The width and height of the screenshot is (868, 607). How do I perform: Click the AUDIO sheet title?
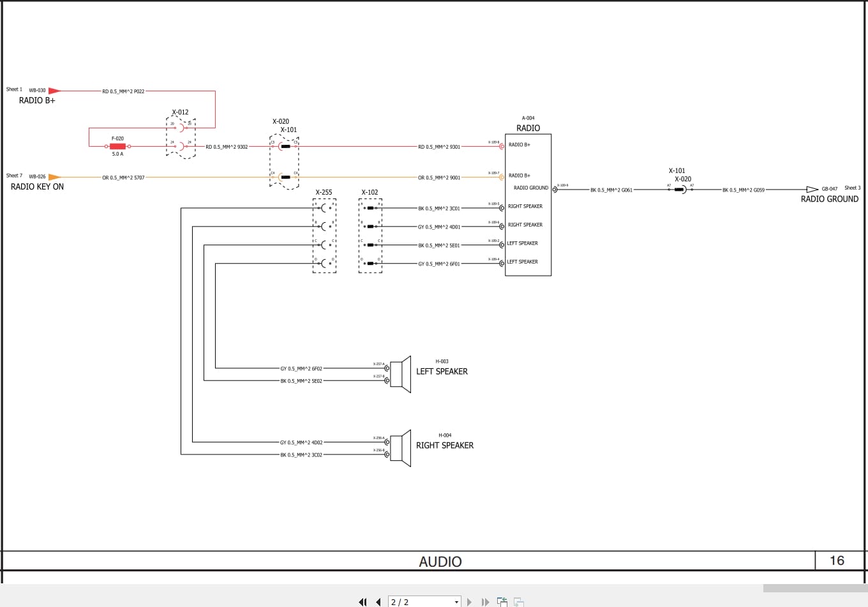[x=440, y=562]
